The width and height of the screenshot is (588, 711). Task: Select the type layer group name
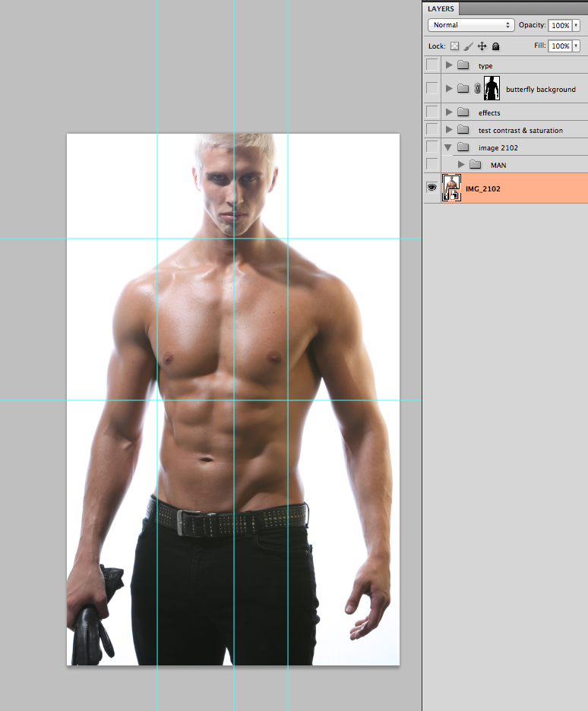click(x=485, y=66)
